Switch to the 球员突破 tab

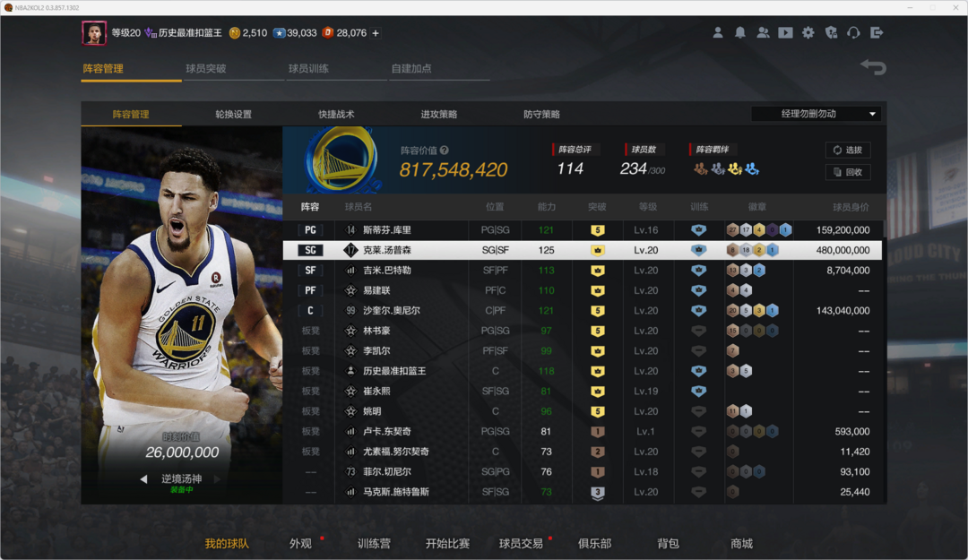point(206,69)
